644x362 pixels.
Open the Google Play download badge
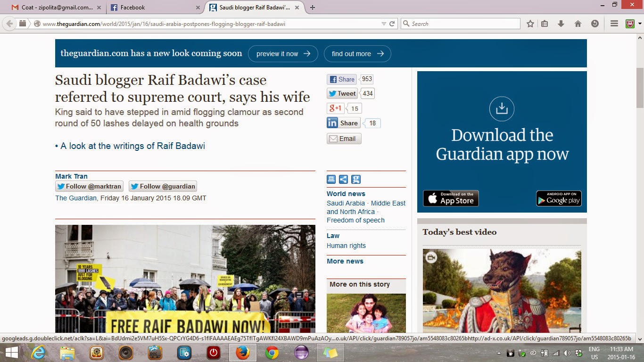pyautogui.click(x=559, y=198)
